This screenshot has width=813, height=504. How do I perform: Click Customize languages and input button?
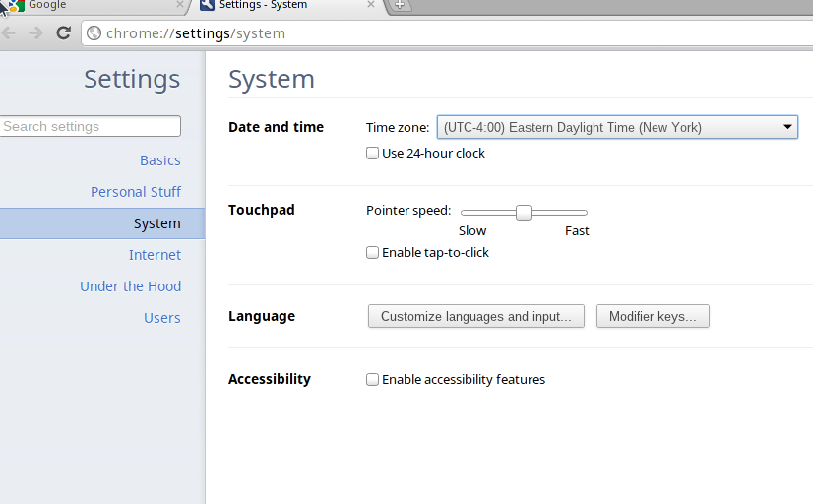coord(475,316)
